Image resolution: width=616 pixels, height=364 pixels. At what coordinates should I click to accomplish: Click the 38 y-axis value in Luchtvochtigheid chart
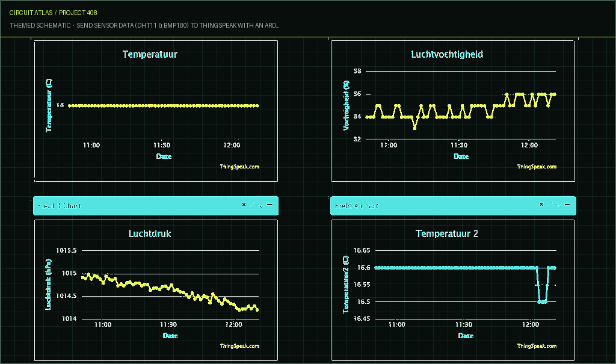pos(357,71)
